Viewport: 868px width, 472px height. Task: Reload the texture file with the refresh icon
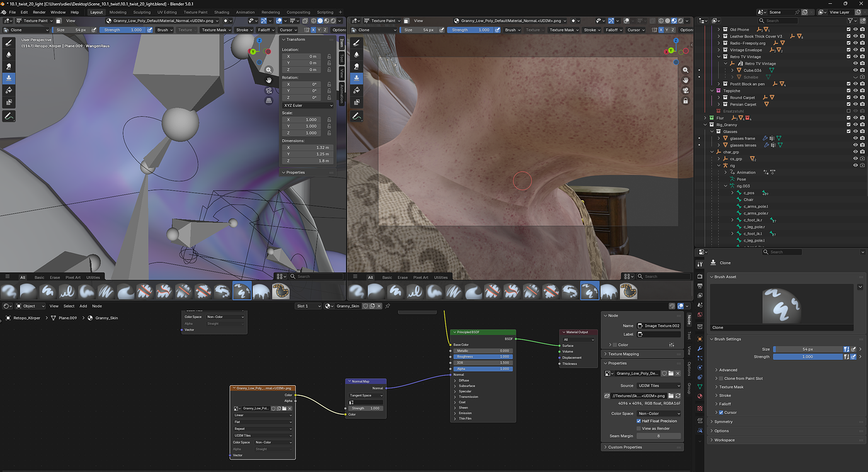coord(678,396)
